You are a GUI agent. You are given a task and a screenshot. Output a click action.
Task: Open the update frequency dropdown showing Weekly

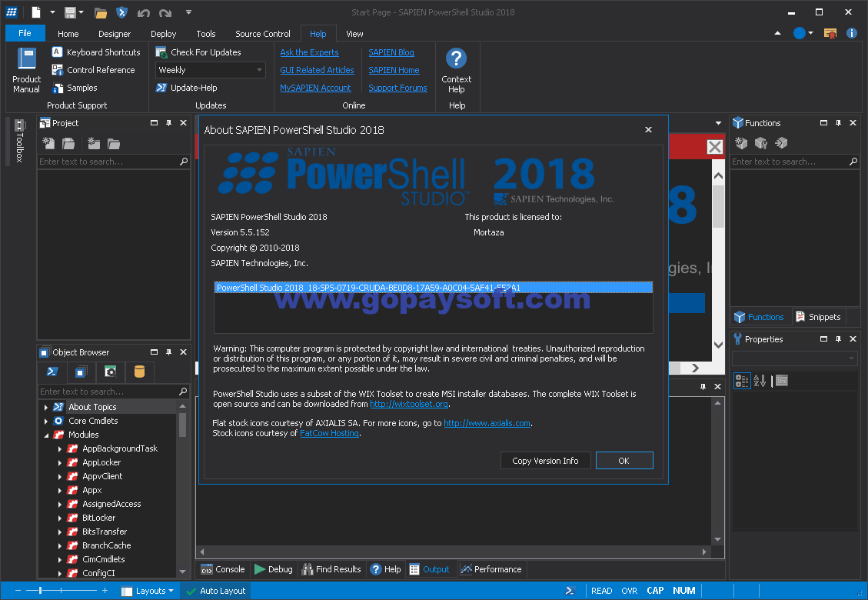click(x=258, y=69)
